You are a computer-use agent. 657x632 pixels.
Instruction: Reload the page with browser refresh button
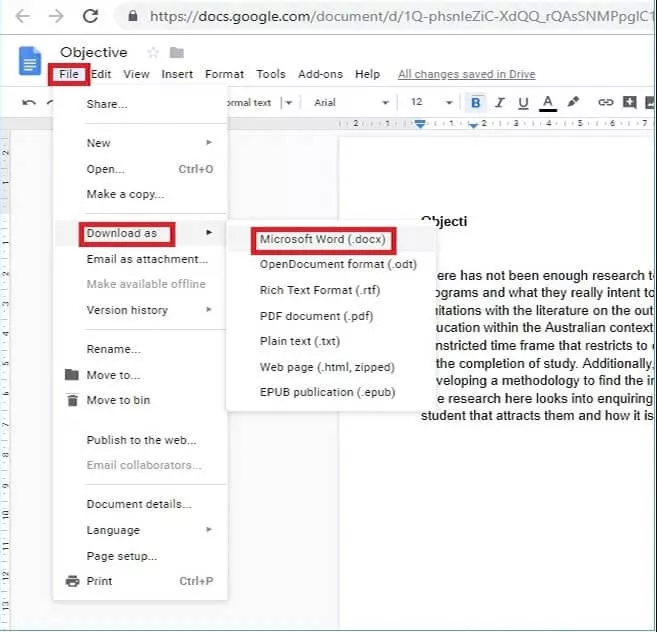(90, 16)
